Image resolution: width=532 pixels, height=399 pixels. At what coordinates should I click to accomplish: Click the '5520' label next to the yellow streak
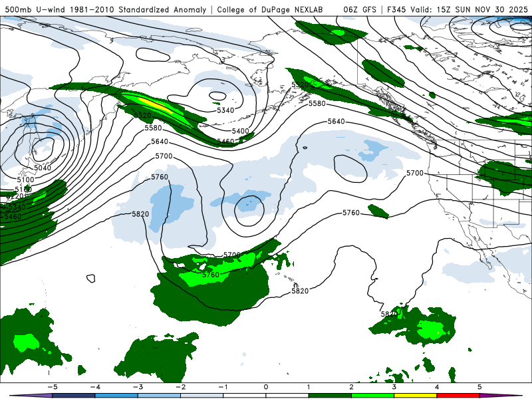(x=142, y=116)
